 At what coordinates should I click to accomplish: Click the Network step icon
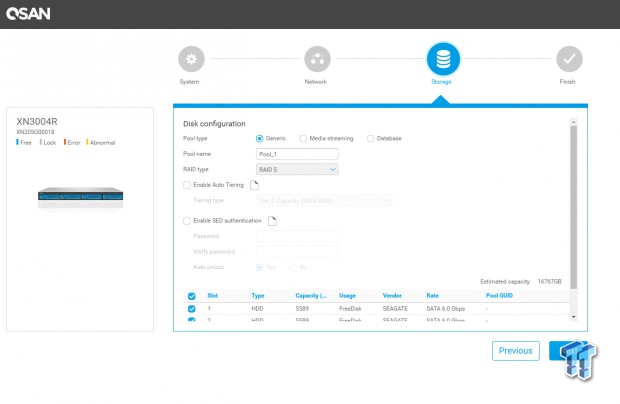(x=315, y=57)
